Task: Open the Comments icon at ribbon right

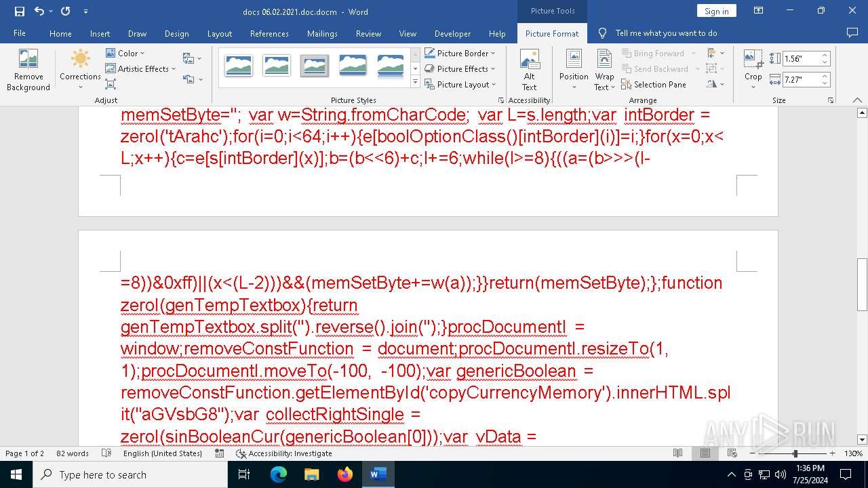Action: tap(852, 33)
